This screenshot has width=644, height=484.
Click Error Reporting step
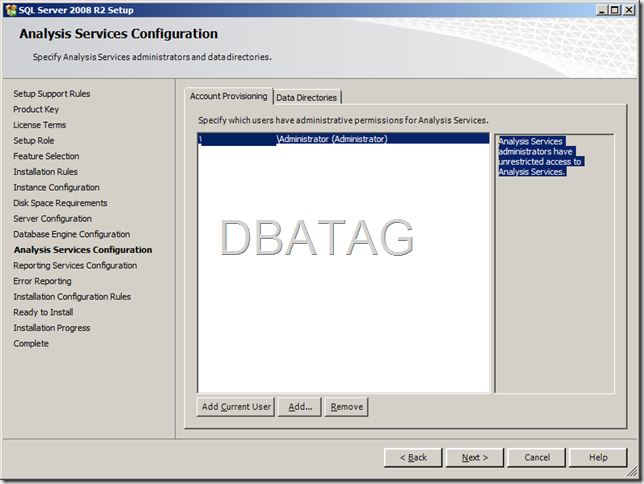[x=42, y=281]
